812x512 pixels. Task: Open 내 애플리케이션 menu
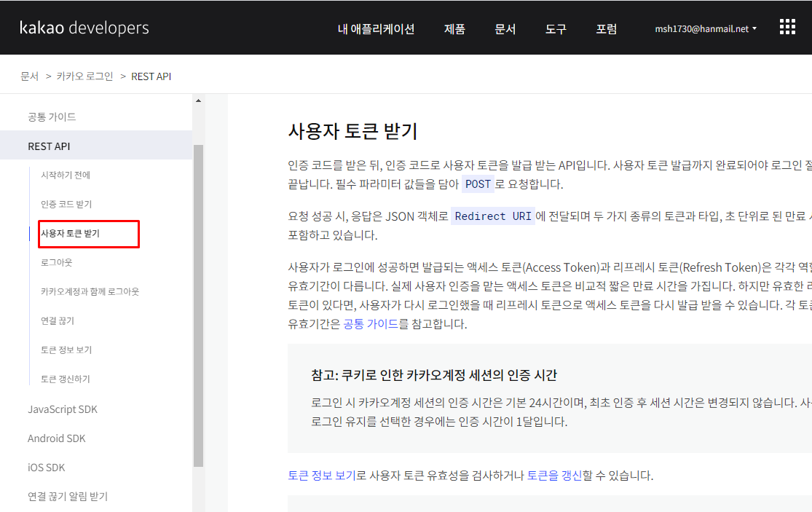[376, 29]
